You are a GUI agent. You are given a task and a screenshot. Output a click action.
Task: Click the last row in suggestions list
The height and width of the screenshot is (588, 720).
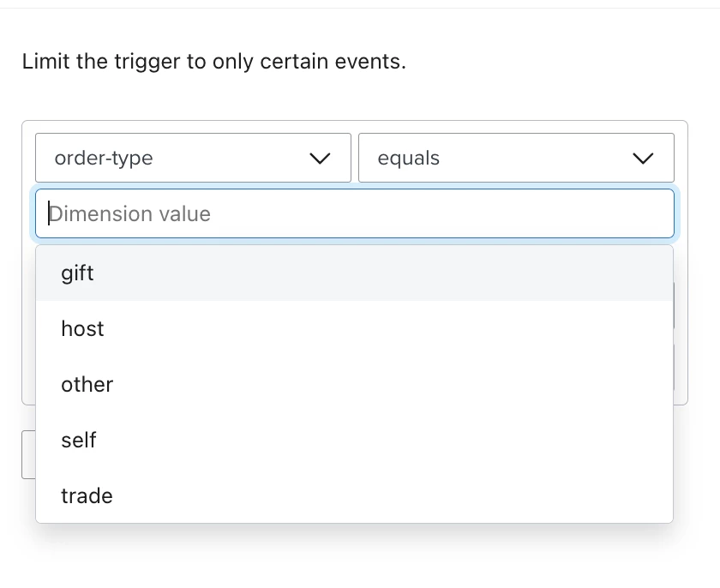tap(355, 495)
